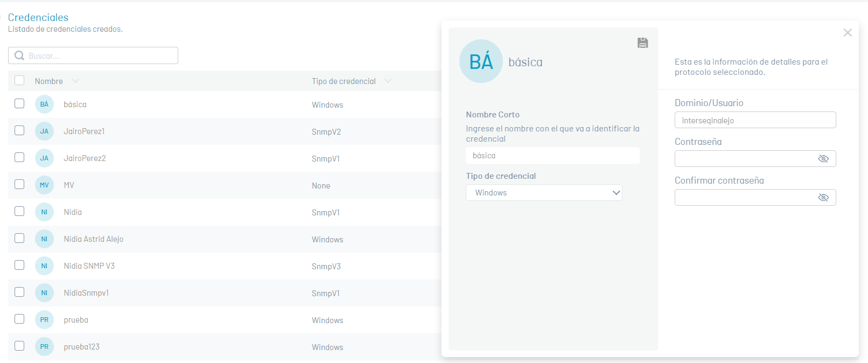868x363 pixels.
Task: Click the large BÁ avatar in detail panel
Action: pos(481,61)
